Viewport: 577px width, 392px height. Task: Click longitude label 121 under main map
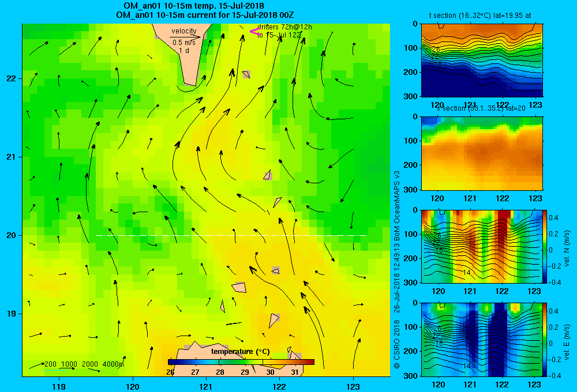206,386
